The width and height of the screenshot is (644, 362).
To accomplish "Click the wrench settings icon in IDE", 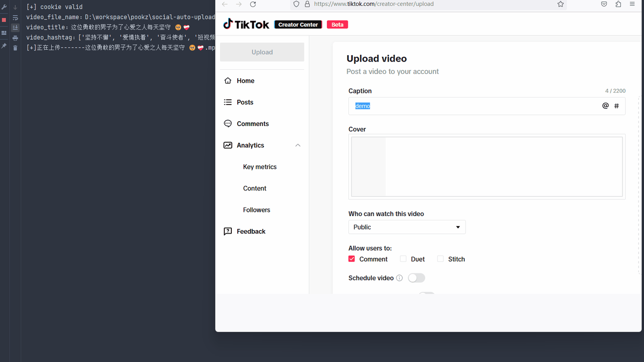I will 4,8.
